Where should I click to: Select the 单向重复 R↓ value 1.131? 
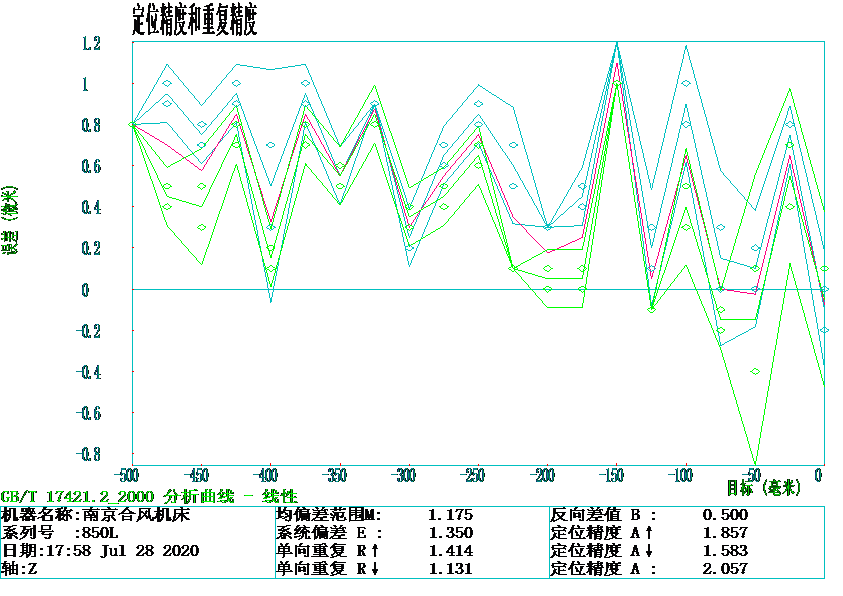coord(450,569)
